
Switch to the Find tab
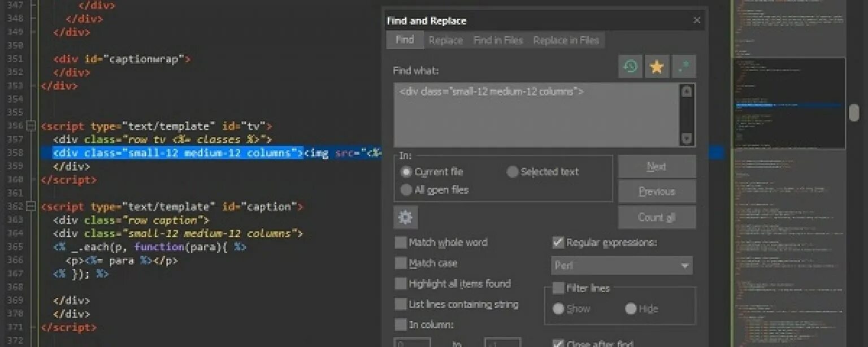(x=405, y=40)
